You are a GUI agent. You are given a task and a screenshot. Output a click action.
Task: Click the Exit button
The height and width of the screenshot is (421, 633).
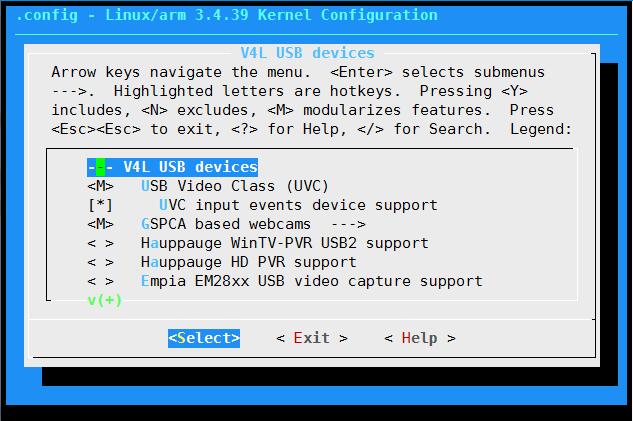312,338
